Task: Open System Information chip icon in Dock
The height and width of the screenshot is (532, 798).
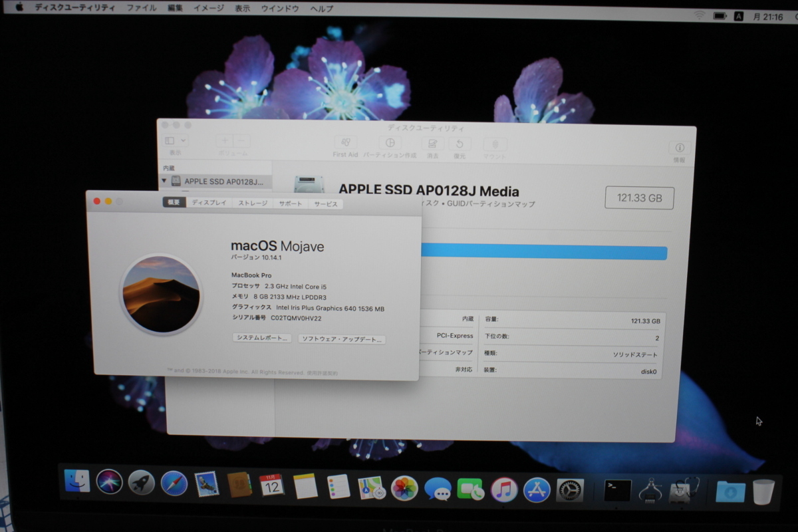Action: pyautogui.click(x=650, y=491)
